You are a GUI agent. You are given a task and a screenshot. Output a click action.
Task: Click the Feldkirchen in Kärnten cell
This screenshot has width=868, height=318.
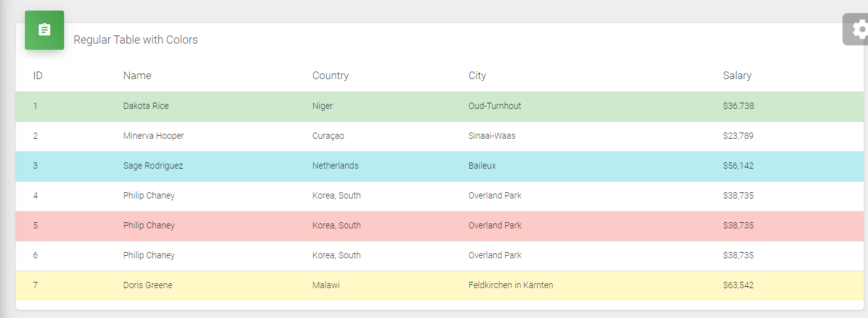(511, 285)
